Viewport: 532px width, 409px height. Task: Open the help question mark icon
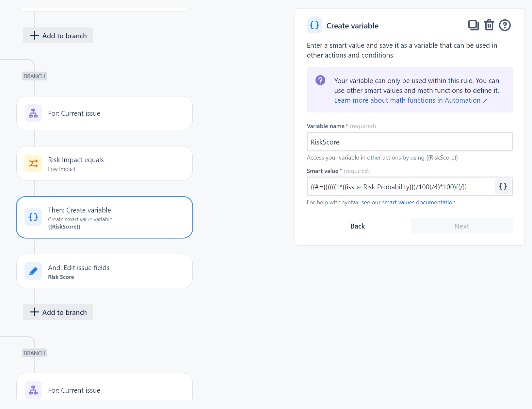click(x=505, y=25)
